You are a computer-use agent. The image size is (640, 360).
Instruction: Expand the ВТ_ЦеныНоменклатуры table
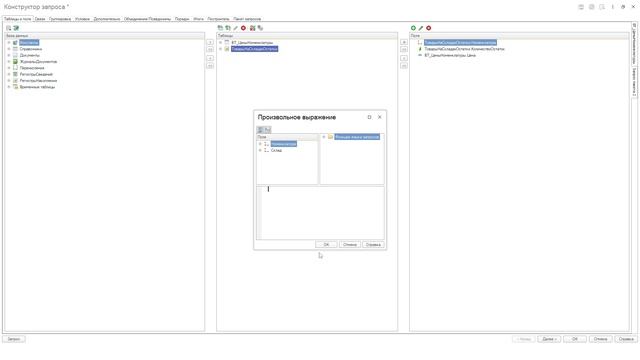coord(220,42)
